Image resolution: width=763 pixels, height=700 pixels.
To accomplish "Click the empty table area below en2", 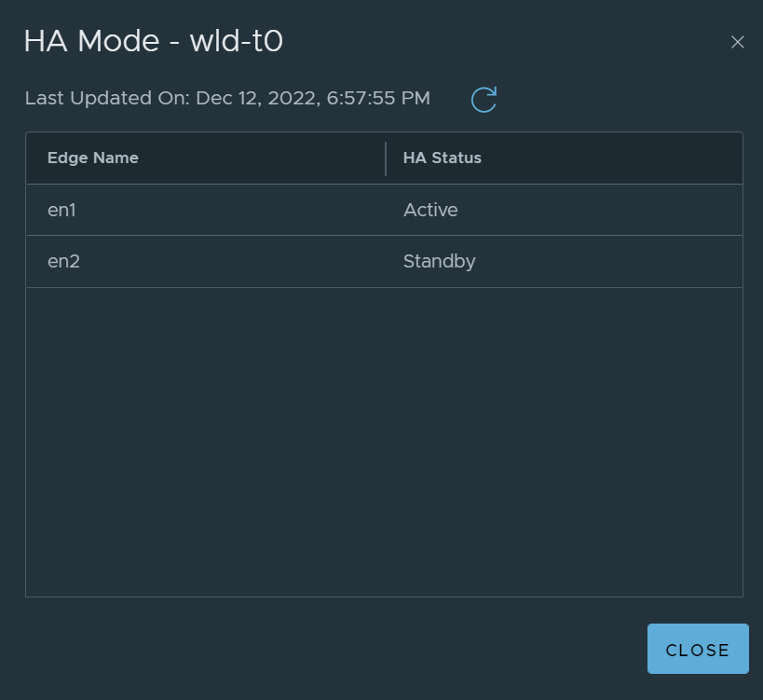I will click(385, 442).
